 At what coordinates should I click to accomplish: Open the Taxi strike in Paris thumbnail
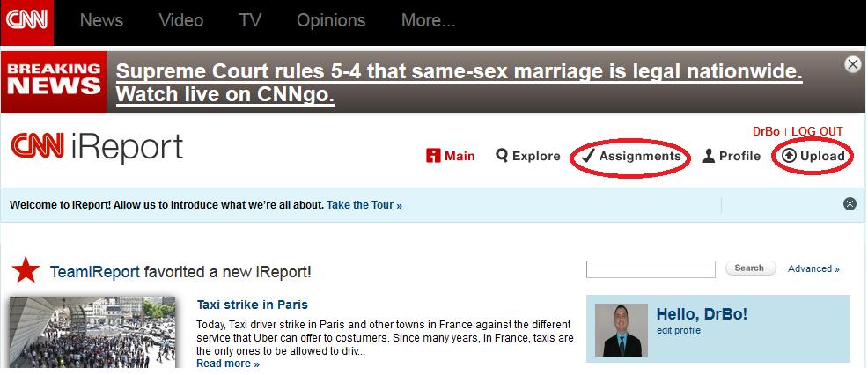click(92, 332)
